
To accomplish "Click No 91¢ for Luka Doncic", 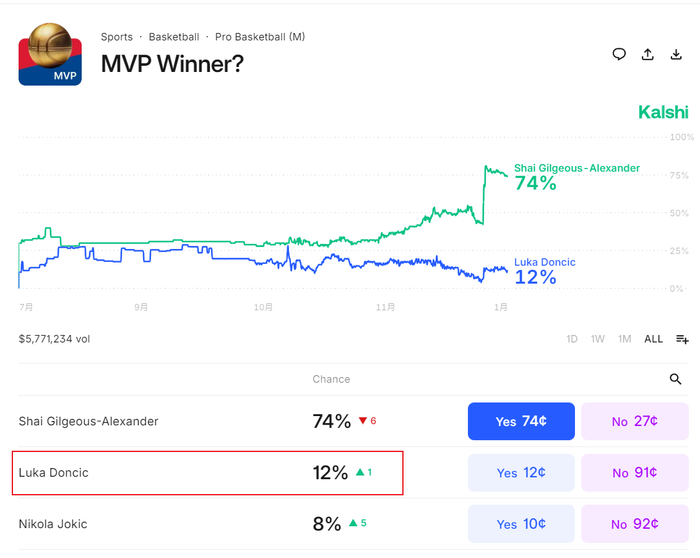I will coord(635,473).
